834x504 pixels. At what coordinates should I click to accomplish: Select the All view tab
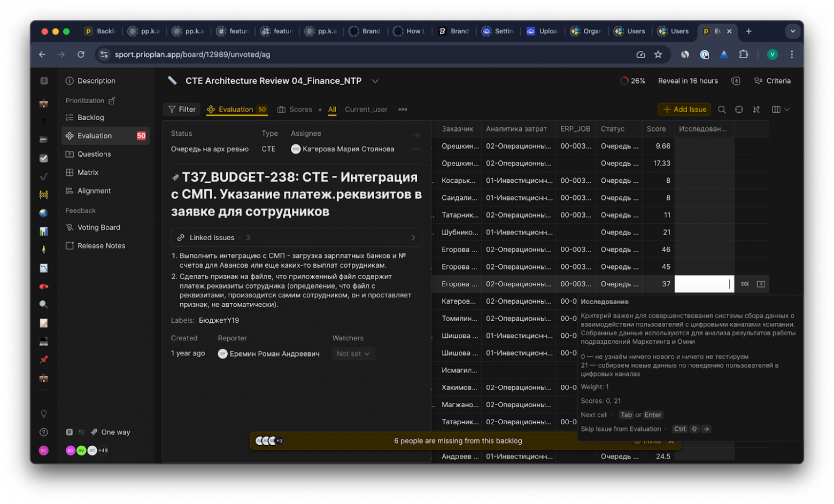tap(332, 109)
